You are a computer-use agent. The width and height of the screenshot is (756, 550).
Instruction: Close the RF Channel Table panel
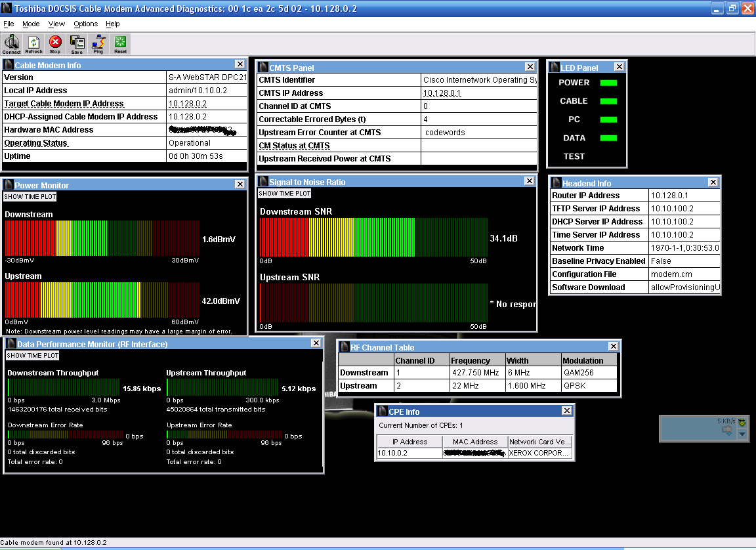(614, 347)
